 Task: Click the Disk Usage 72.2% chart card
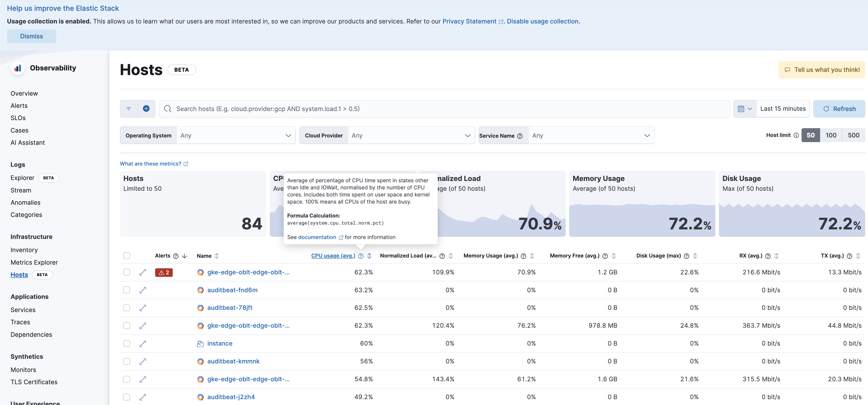pos(792,204)
